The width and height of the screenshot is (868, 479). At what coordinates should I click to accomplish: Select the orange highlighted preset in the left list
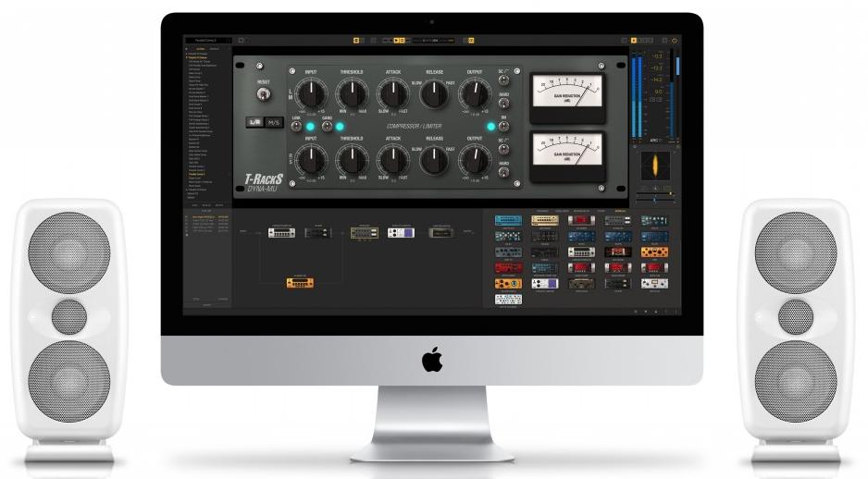[x=196, y=174]
